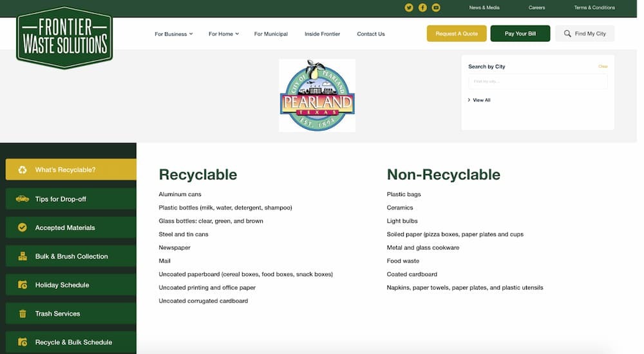This screenshot has height=354, width=644.
Task: Click the Facebook icon in header
Action: pos(422,8)
